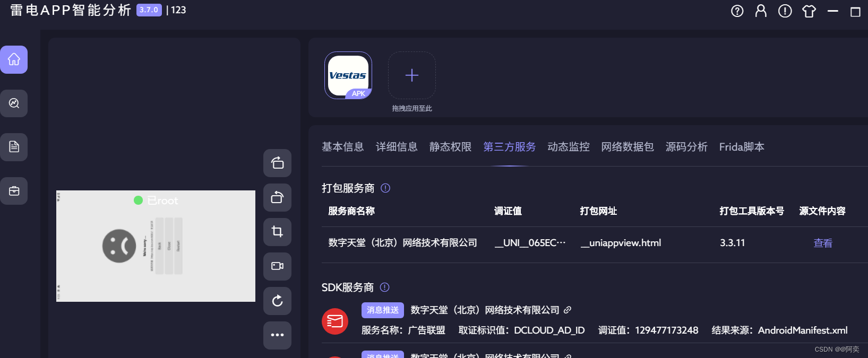Image resolution: width=868 pixels, height=358 pixels.
Task: Click the device emulator screen preview
Action: (x=156, y=246)
